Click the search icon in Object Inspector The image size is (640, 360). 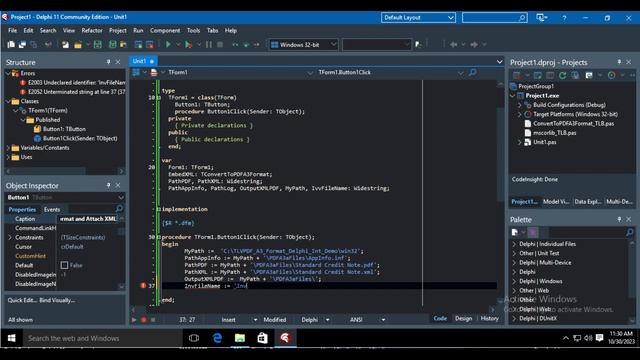(x=119, y=209)
